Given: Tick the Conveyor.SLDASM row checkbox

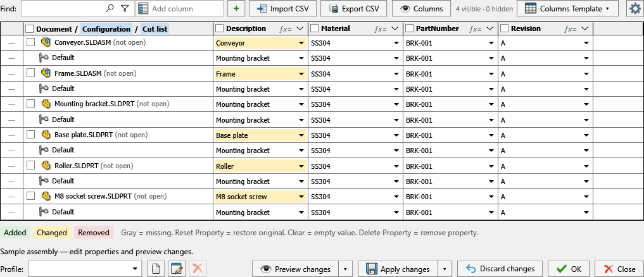Looking at the screenshot, I should [31, 42].
